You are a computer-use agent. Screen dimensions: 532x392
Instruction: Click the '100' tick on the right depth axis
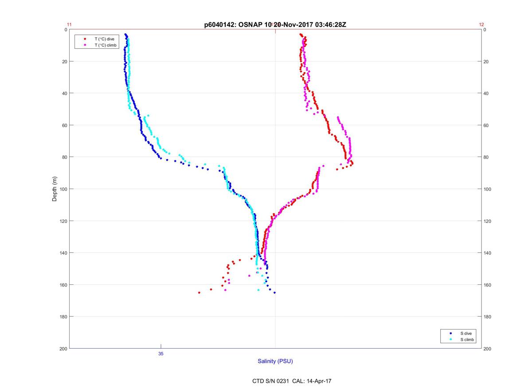[x=488, y=189]
